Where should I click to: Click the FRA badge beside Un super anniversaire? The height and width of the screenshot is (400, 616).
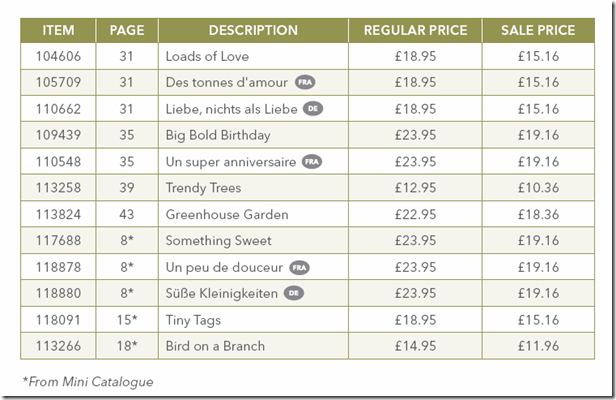[x=311, y=161]
